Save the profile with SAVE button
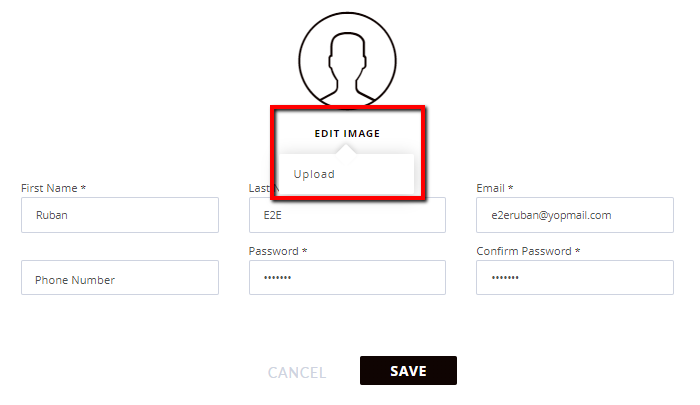The height and width of the screenshot is (405, 700). click(x=408, y=371)
